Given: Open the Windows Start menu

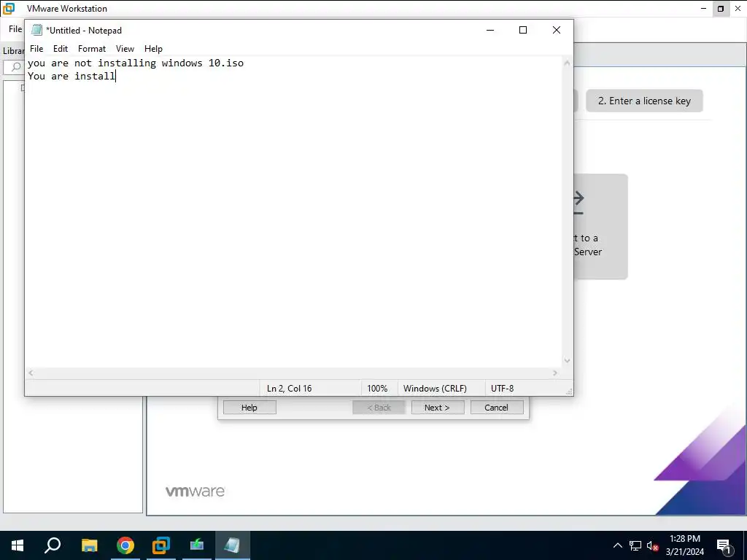Looking at the screenshot, I should click(x=18, y=545).
